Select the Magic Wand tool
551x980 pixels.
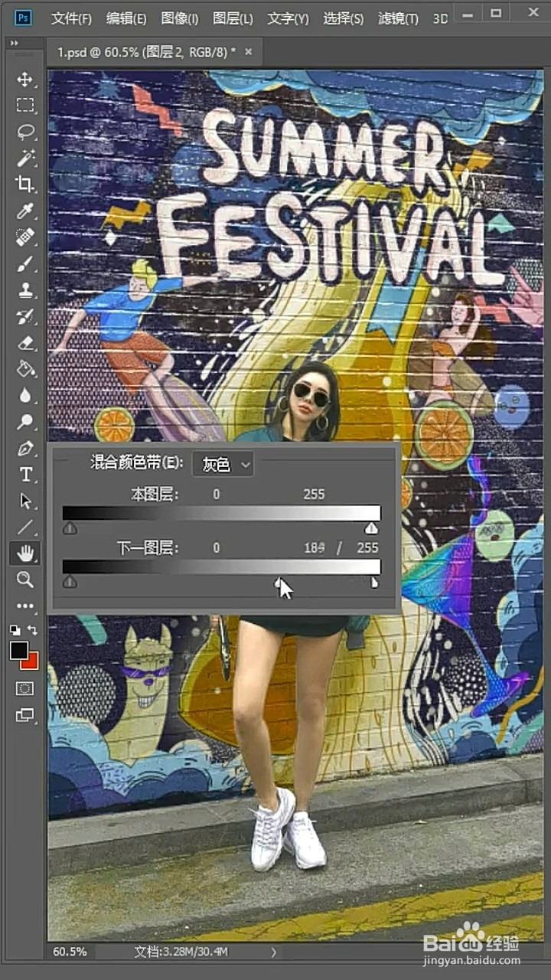click(25, 158)
